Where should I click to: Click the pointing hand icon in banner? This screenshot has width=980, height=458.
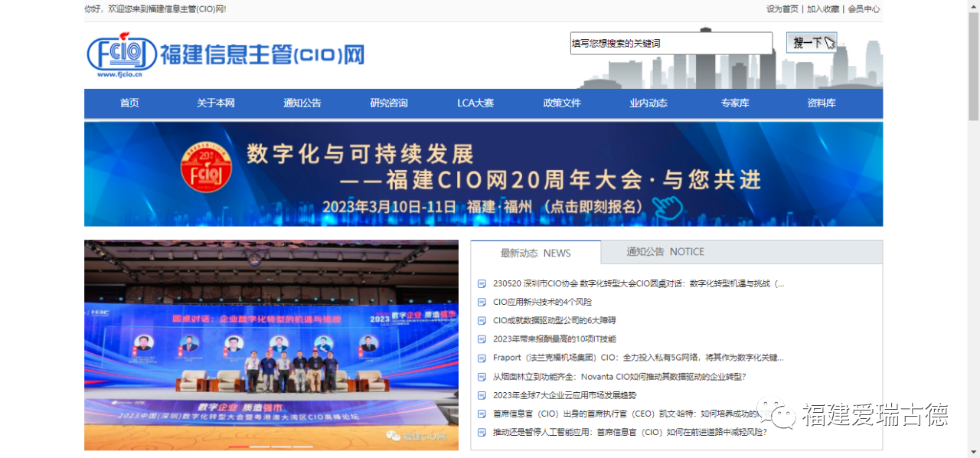666,205
